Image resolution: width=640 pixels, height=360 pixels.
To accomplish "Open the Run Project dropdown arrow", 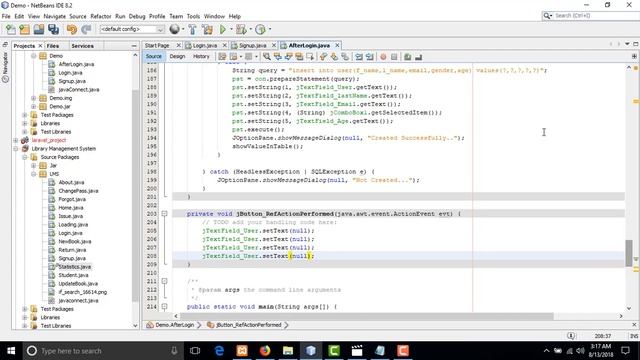I will (231, 29).
